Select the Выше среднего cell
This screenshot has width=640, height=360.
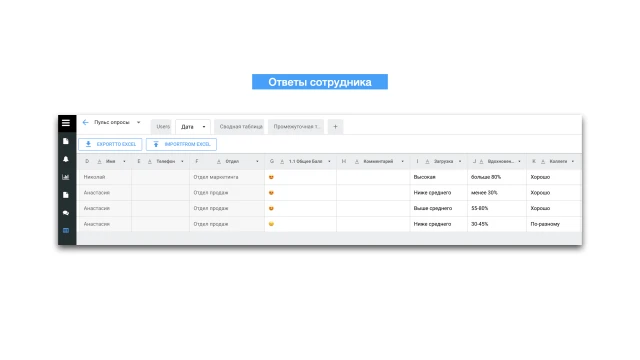pos(439,208)
